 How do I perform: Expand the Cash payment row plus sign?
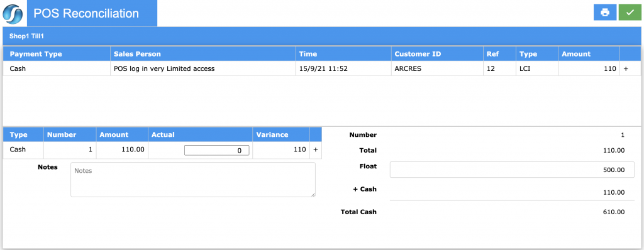(x=626, y=69)
